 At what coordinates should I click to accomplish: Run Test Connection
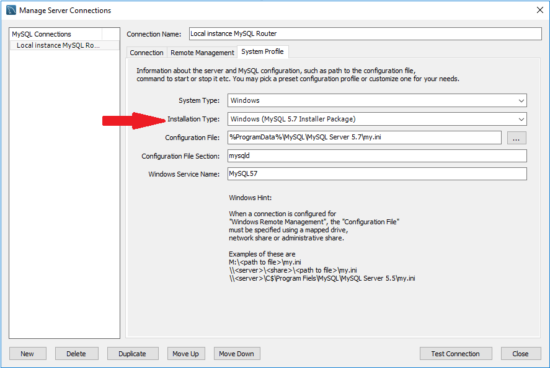(456, 354)
